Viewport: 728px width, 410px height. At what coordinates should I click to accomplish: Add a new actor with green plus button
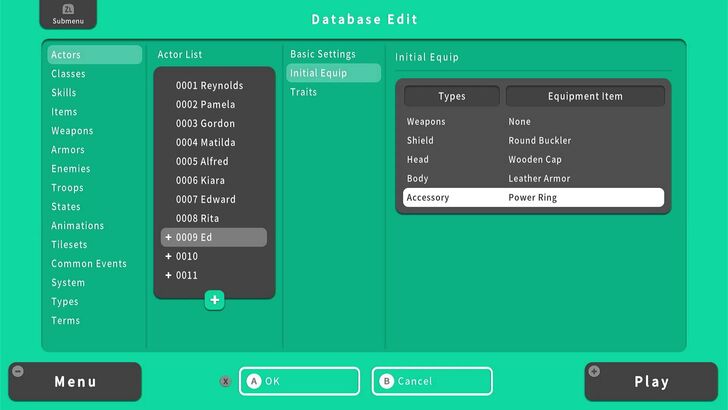coord(214,300)
